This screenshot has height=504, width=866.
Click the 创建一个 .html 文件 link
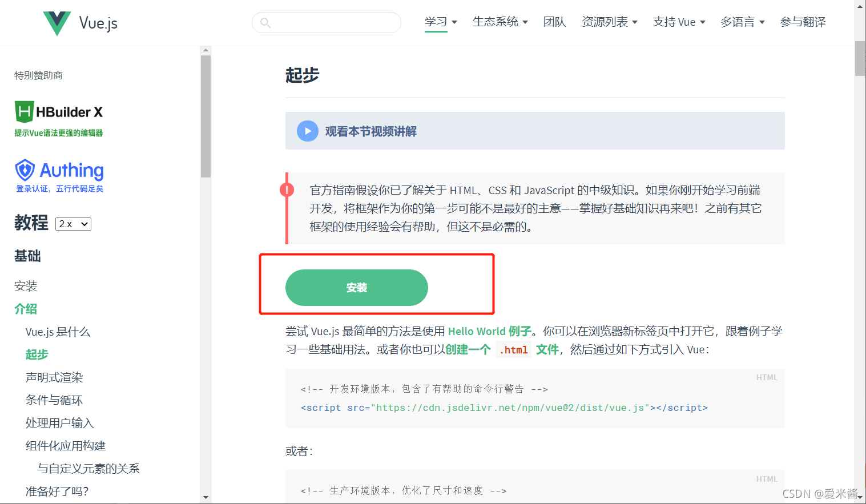click(x=502, y=349)
